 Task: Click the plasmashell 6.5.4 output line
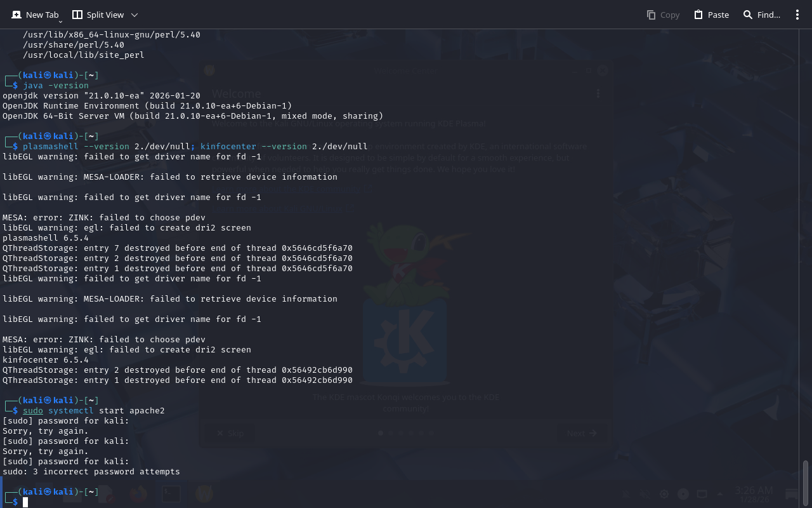click(x=46, y=238)
